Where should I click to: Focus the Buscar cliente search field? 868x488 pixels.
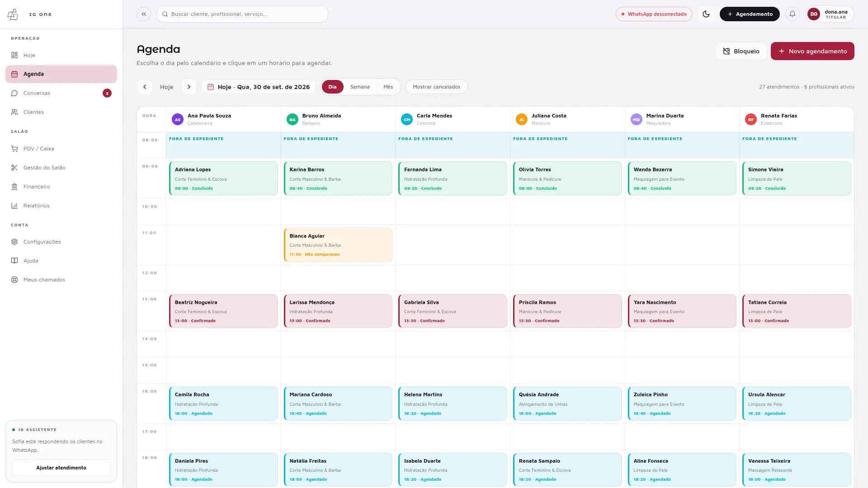click(x=242, y=14)
